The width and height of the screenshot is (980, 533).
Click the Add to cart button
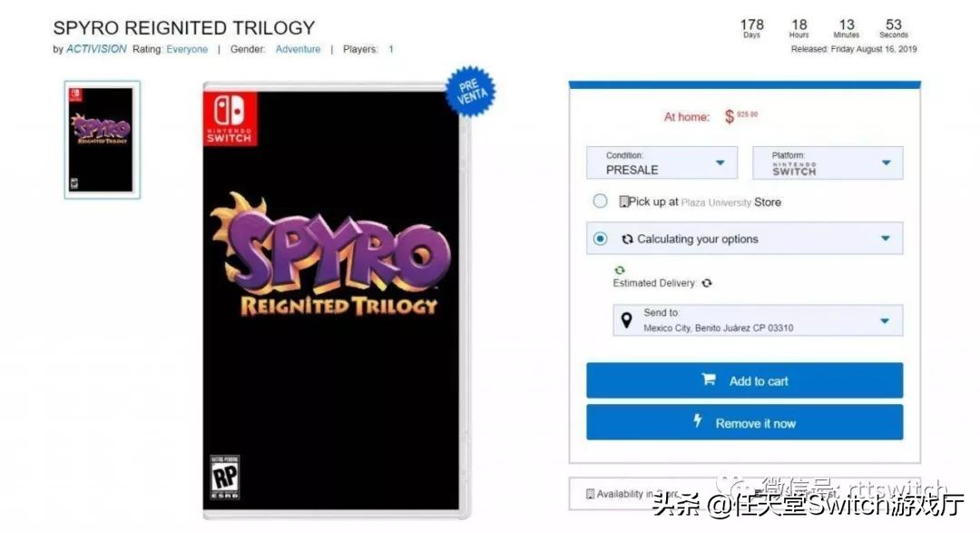point(744,380)
